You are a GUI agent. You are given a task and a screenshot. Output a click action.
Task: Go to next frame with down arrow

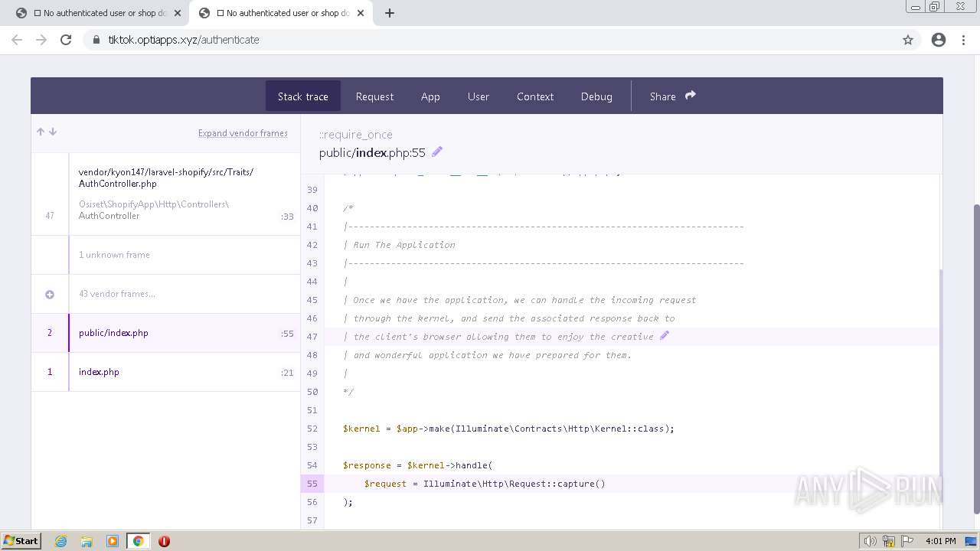click(53, 132)
